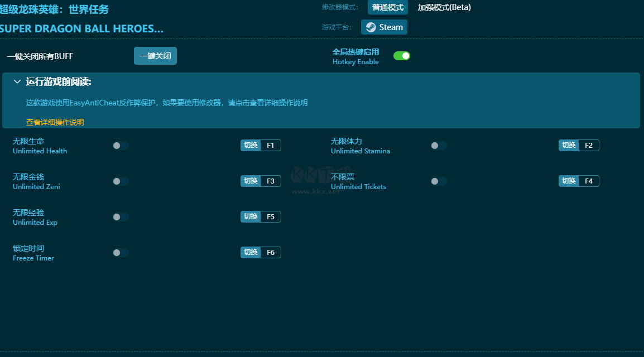
Task: Click the 一键关闭 button
Action: (x=155, y=56)
